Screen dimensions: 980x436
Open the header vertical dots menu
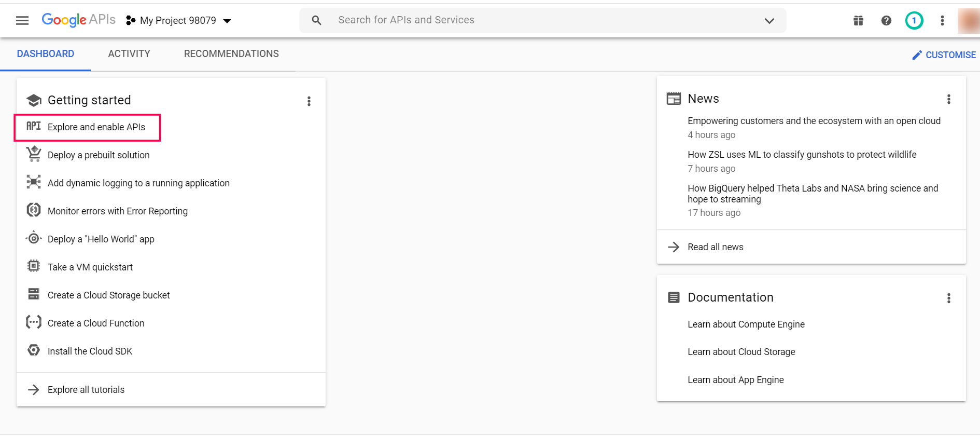click(x=942, y=21)
